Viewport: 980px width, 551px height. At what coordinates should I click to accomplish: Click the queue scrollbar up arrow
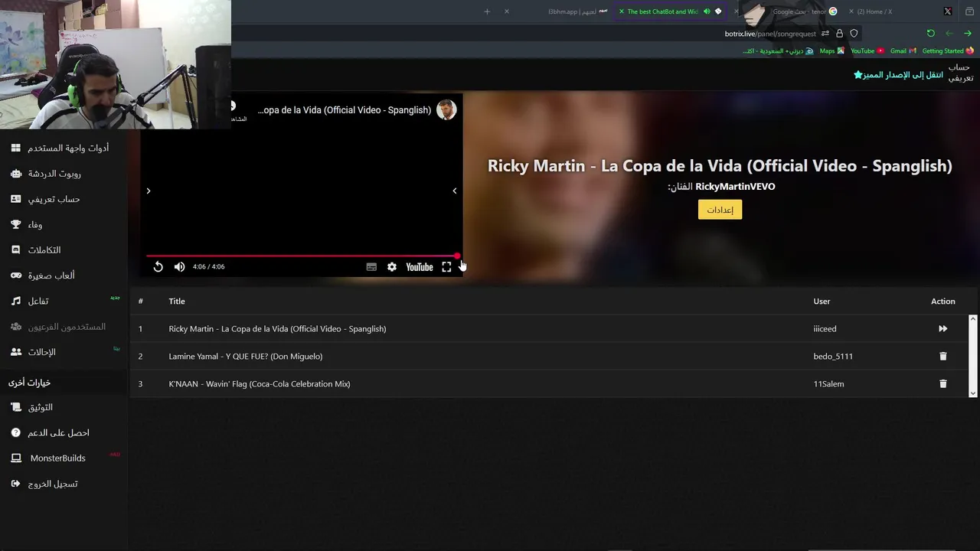(x=973, y=318)
